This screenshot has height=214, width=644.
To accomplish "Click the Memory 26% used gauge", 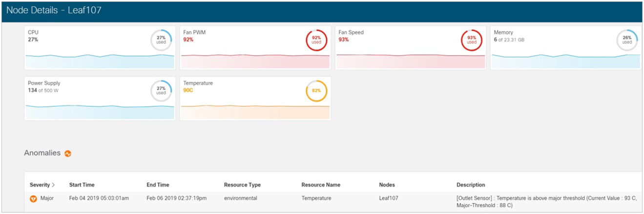I will click(627, 40).
